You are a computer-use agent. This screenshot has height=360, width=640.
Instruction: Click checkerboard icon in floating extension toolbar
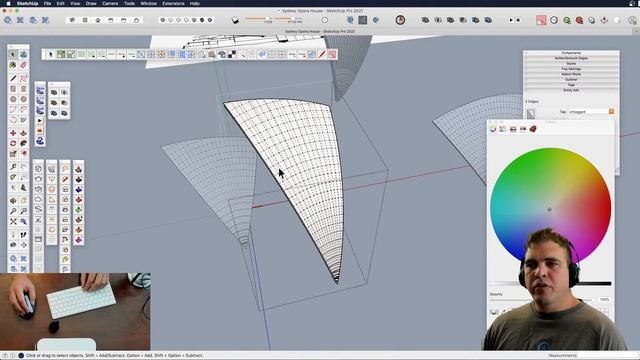click(231, 54)
